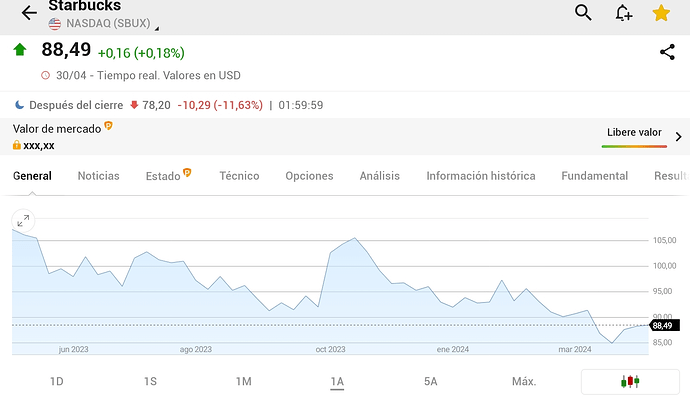
Task: Click the 95,00 axis label
Action: pyautogui.click(x=662, y=291)
